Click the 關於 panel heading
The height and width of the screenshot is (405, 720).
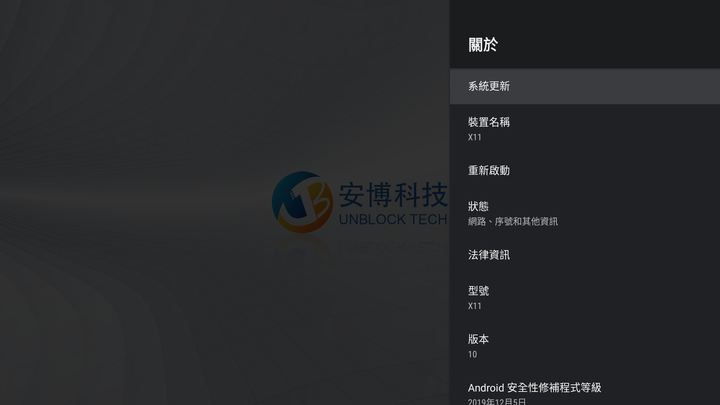(483, 45)
